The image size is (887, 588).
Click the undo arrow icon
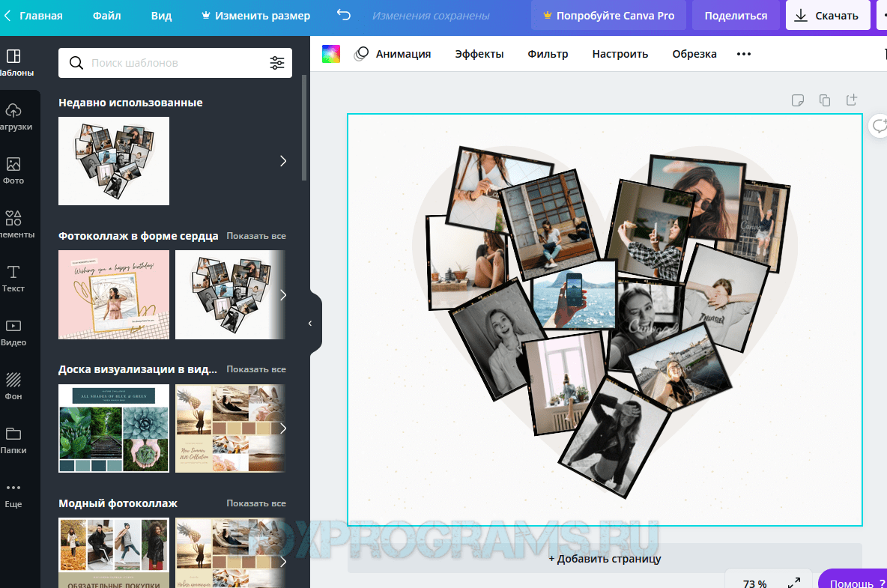(x=344, y=16)
